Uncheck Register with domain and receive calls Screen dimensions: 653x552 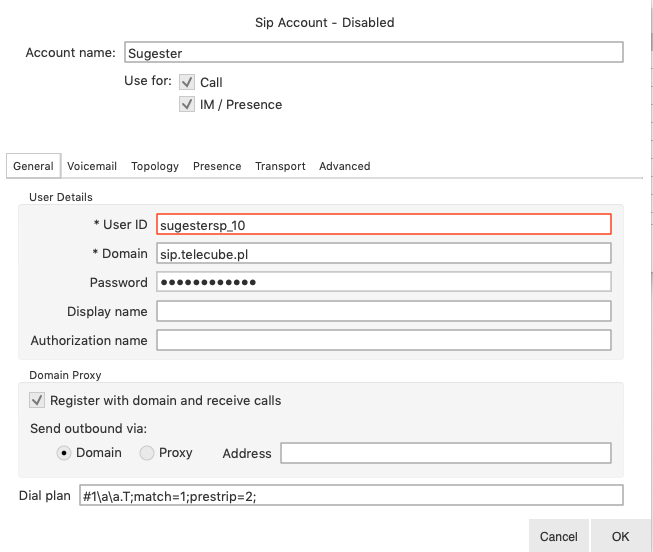click(37, 401)
